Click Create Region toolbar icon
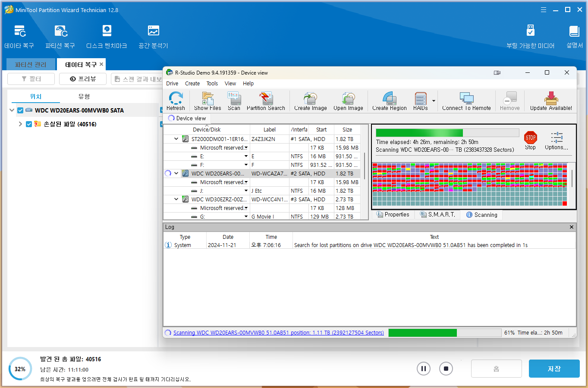This screenshot has height=388, width=588. tap(390, 101)
